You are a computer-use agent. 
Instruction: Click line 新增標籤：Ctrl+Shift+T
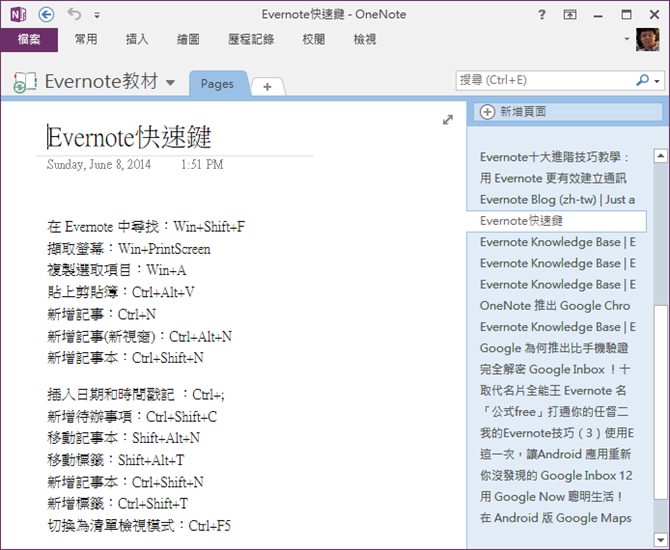(x=117, y=504)
